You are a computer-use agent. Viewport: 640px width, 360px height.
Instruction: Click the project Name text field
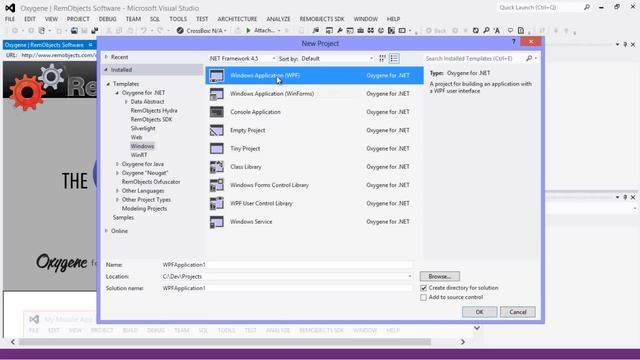point(287,265)
